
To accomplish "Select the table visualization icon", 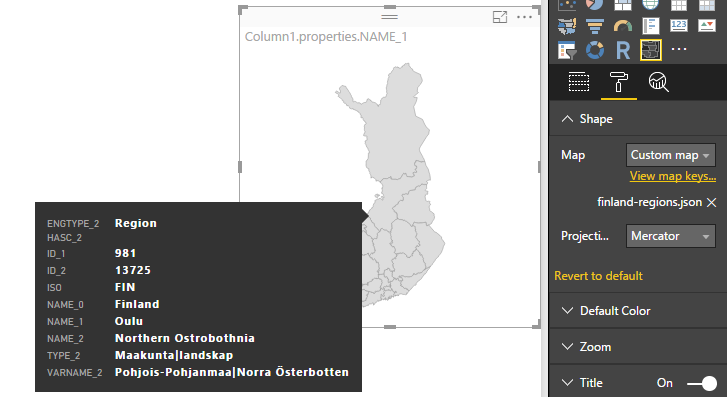I will pyautogui.click(x=679, y=5).
